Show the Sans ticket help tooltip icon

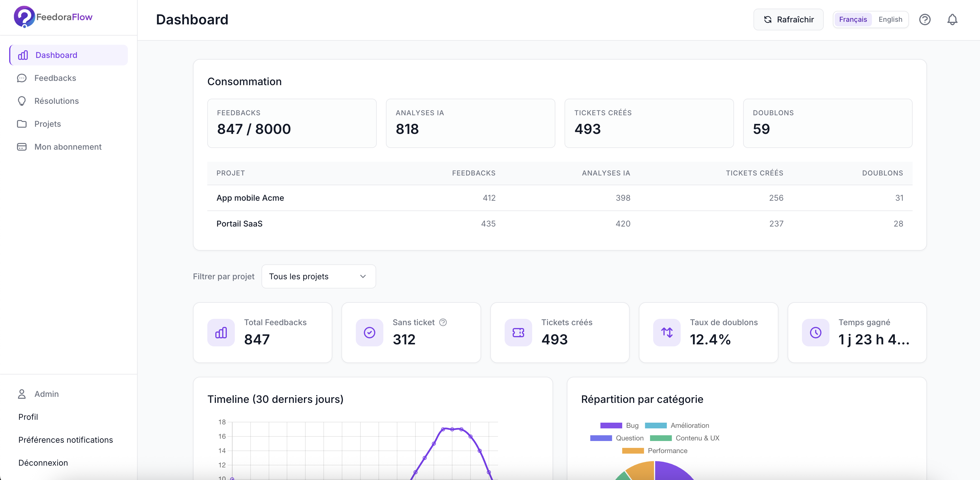[443, 323]
